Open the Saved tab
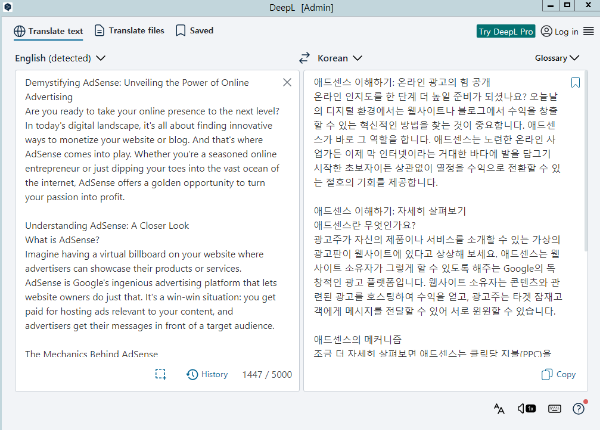The image size is (600, 430). click(194, 31)
